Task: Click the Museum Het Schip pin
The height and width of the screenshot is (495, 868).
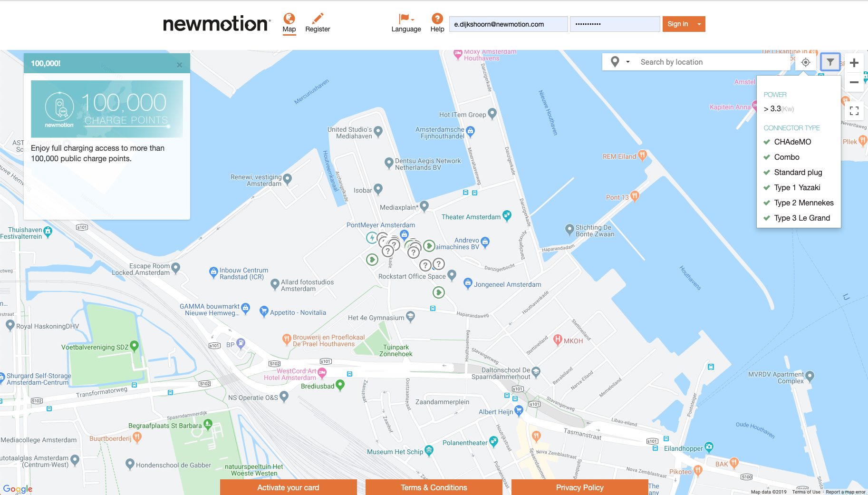Action: click(429, 450)
